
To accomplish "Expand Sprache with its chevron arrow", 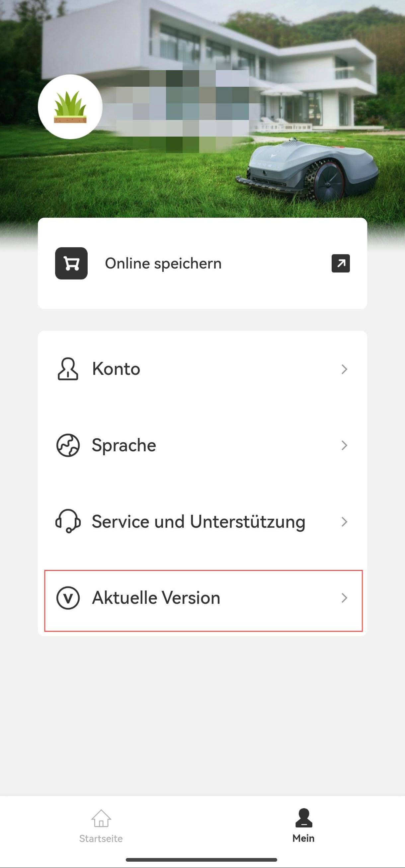I will click(344, 445).
